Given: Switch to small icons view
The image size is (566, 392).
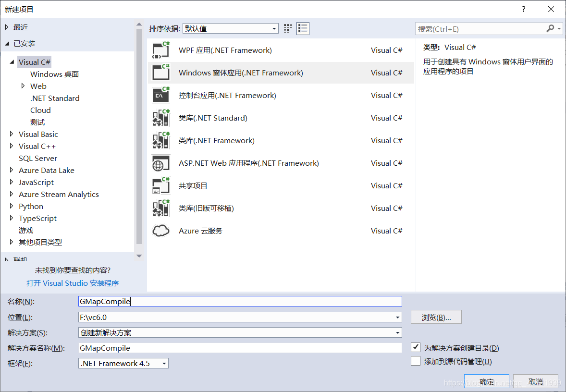Looking at the screenshot, I should click(287, 28).
